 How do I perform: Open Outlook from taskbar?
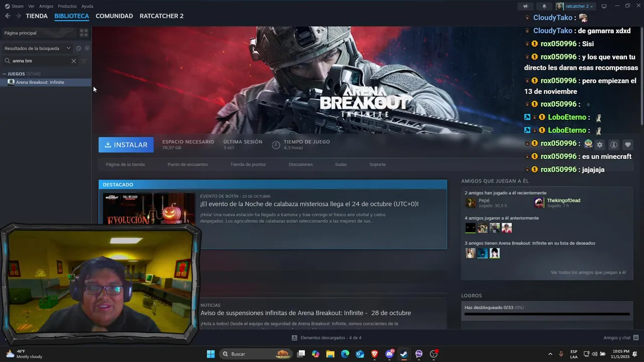(360, 354)
